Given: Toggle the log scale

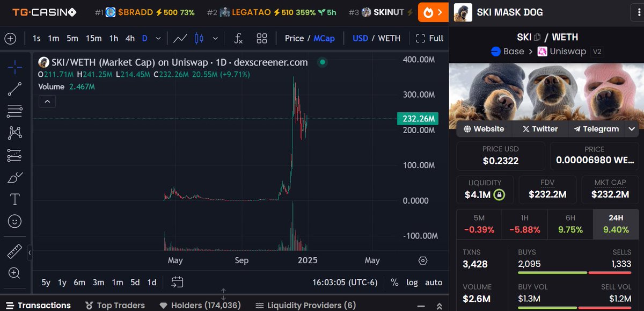Looking at the screenshot, I should click(412, 283).
